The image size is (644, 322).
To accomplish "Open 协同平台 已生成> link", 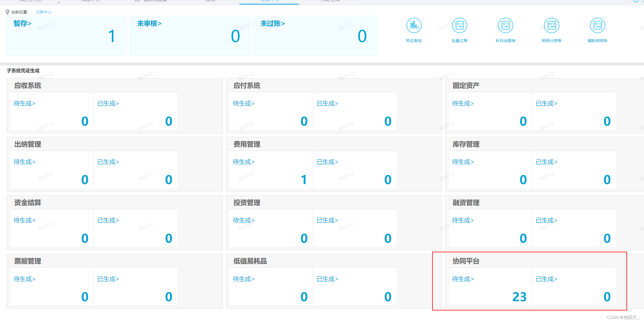I will point(547,279).
